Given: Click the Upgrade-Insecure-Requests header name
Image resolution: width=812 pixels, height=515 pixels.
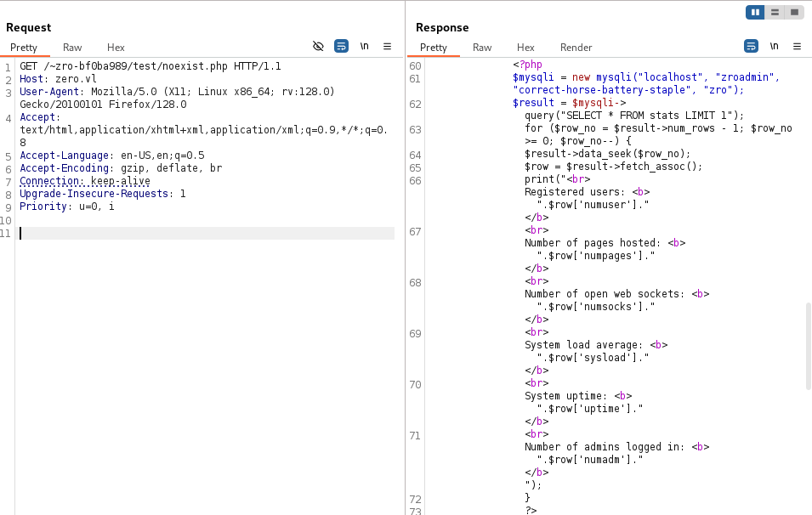Looking at the screenshot, I should tap(94, 194).
